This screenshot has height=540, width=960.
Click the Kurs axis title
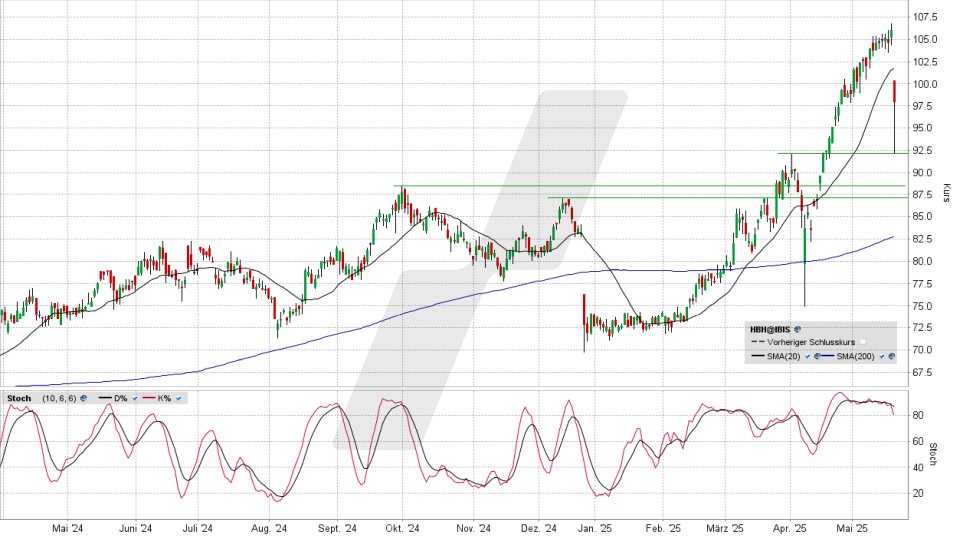947,193
